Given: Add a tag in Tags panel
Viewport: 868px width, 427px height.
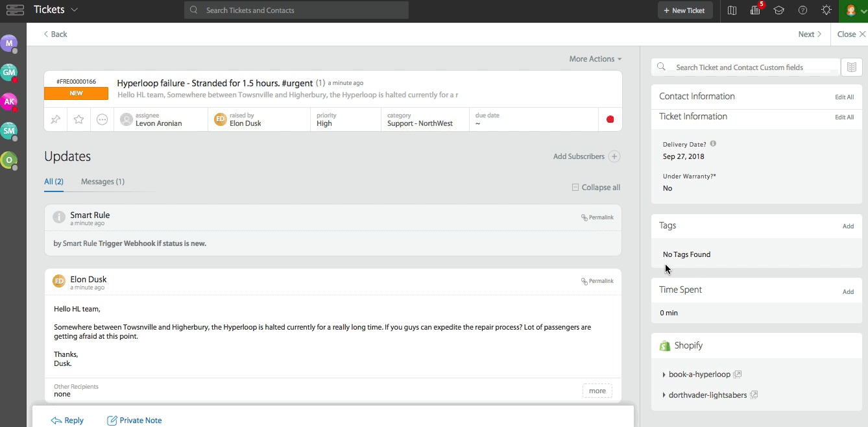Looking at the screenshot, I should [848, 226].
